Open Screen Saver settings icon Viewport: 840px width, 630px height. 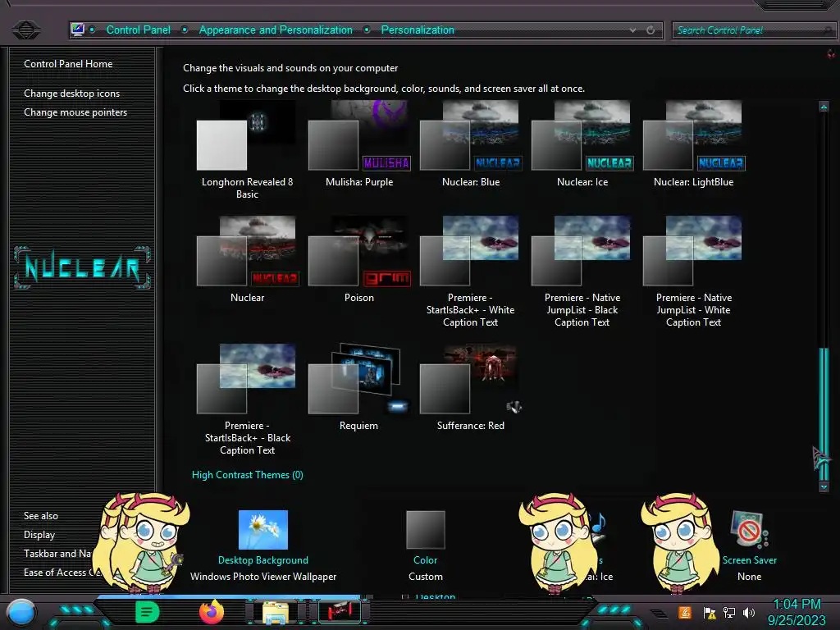pyautogui.click(x=750, y=530)
